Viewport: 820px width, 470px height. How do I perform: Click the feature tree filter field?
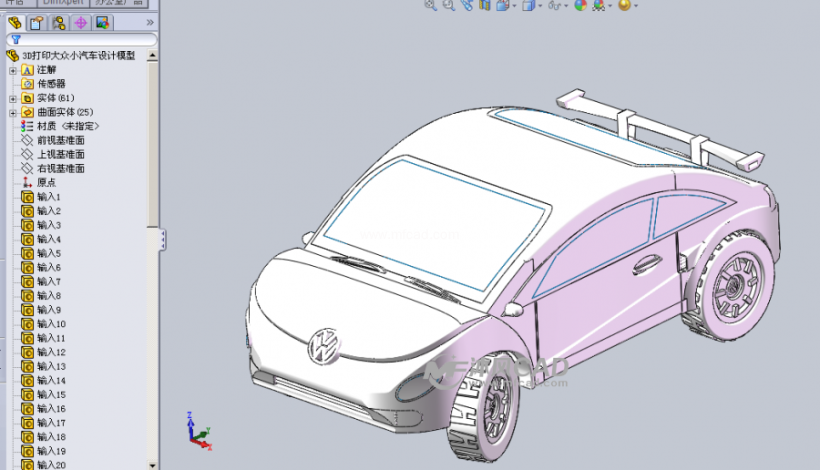click(82, 39)
